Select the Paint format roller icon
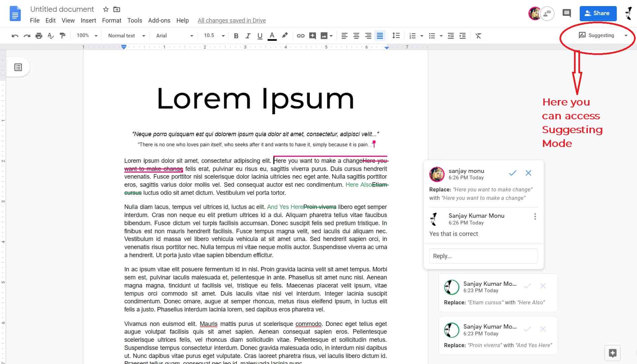 (x=62, y=36)
